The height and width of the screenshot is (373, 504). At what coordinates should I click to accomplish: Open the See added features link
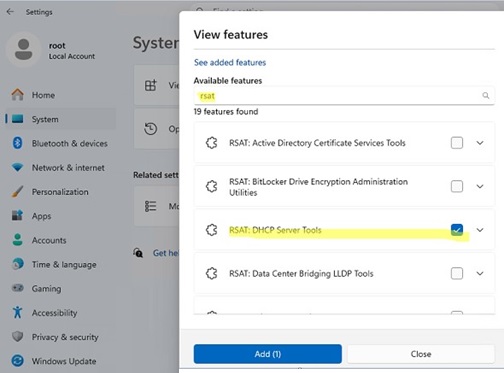tap(230, 63)
